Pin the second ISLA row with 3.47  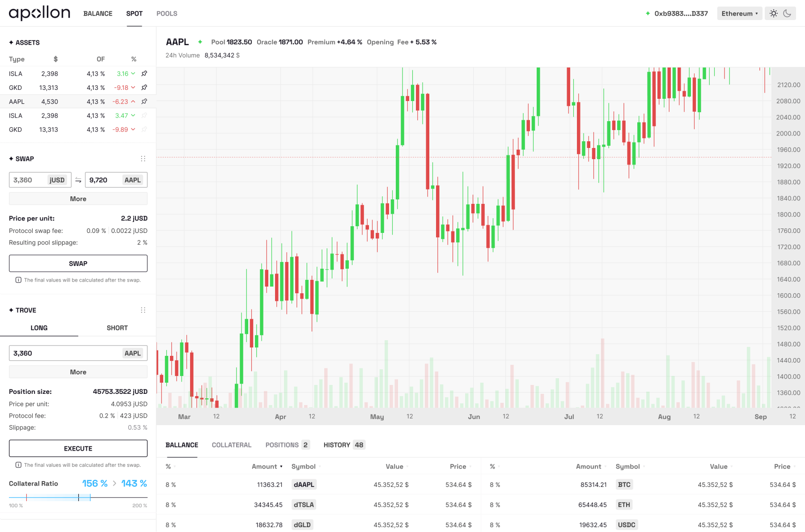tap(144, 115)
